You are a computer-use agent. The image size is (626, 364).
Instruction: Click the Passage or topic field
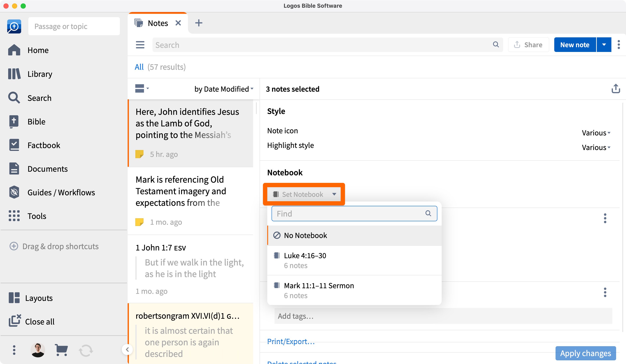coord(74,26)
